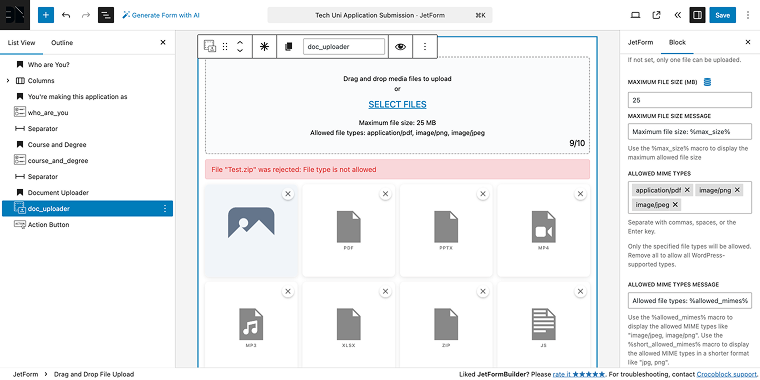Open options for doc_uploader list item
760x380 pixels.
point(165,208)
